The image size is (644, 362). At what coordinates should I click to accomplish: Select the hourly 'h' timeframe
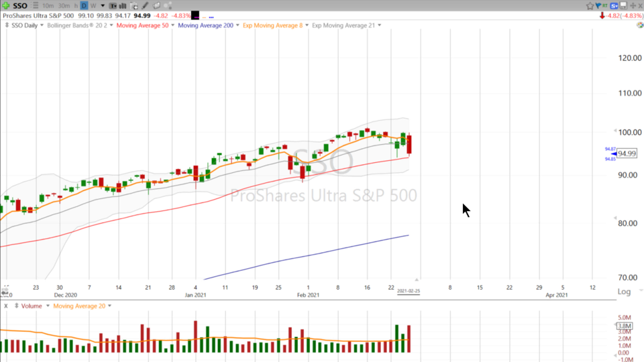click(76, 6)
